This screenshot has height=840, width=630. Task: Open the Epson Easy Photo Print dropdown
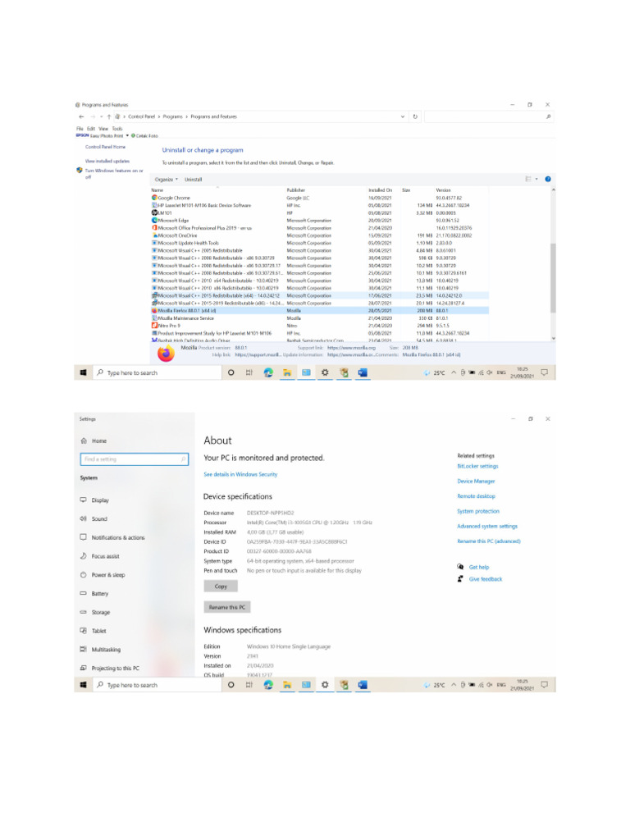(x=127, y=135)
